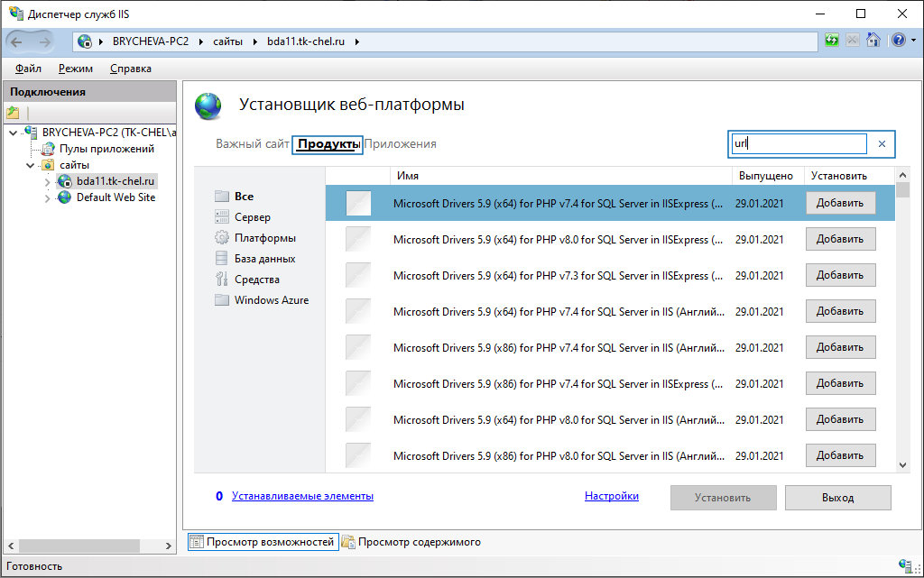Click the home icon in the toolbar

[873, 41]
